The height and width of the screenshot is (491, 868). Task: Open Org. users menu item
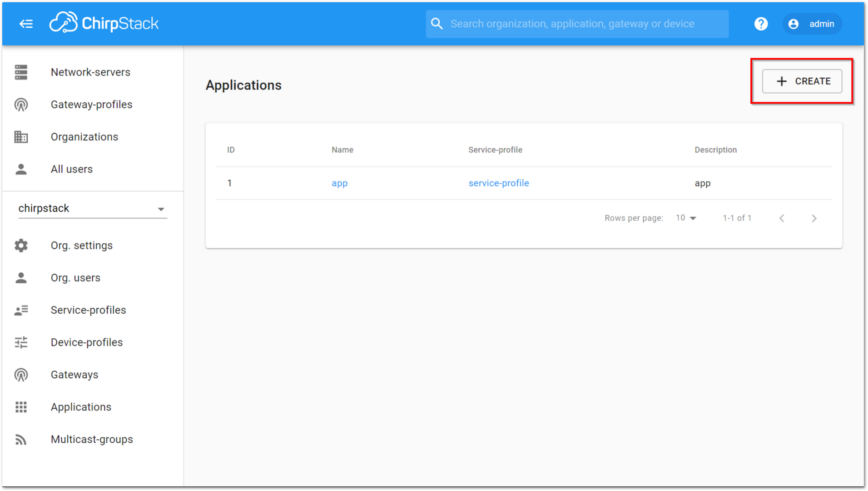(93, 278)
